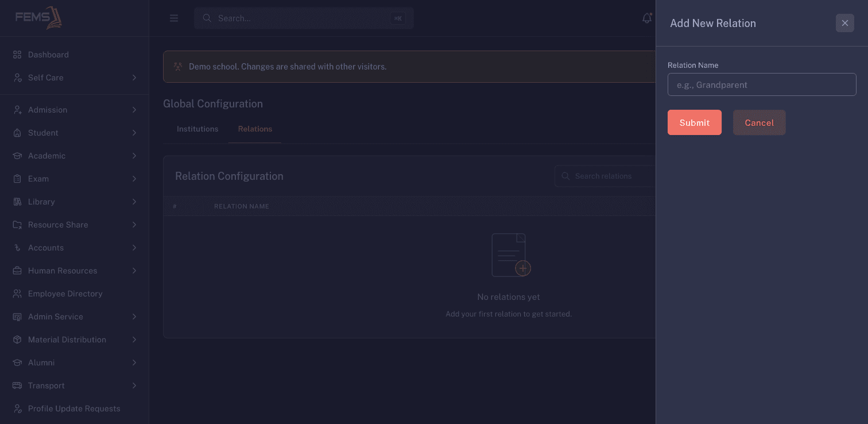The height and width of the screenshot is (424, 868).
Task: Click the FEMS logo
Action: click(38, 18)
